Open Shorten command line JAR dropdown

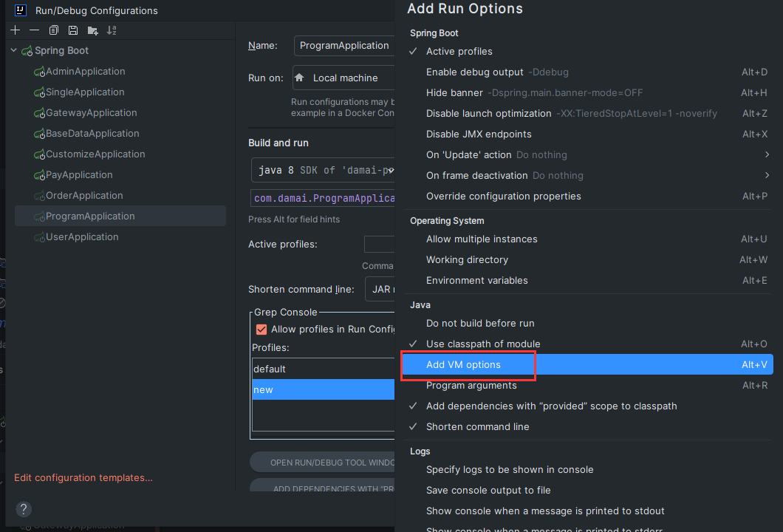(380, 289)
